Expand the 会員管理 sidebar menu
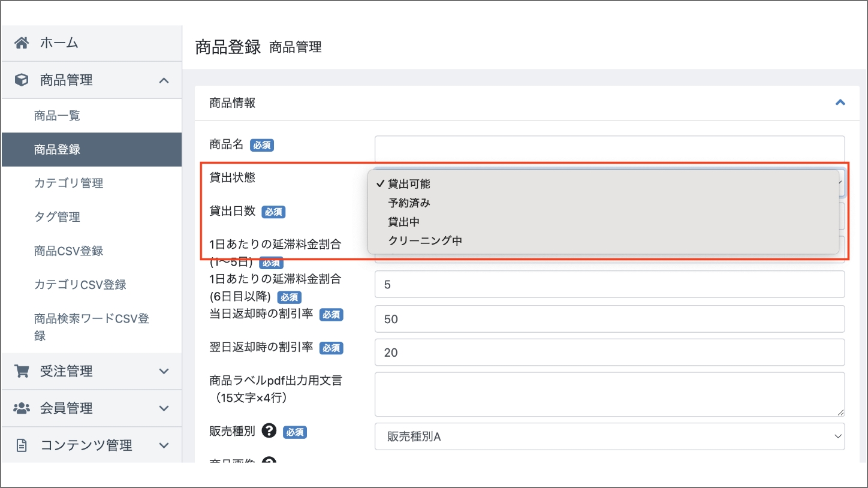868x488 pixels. tap(164, 408)
